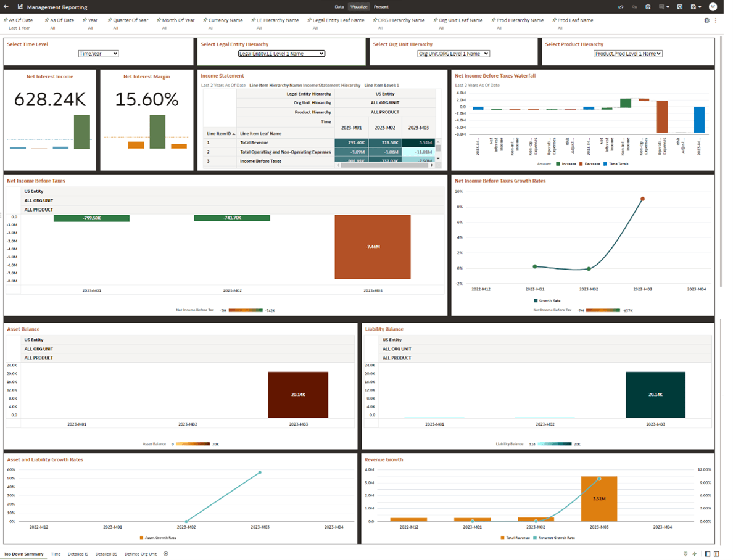Click the Present mode link
Image resolution: width=733 pixels, height=560 pixels.
tap(380, 8)
